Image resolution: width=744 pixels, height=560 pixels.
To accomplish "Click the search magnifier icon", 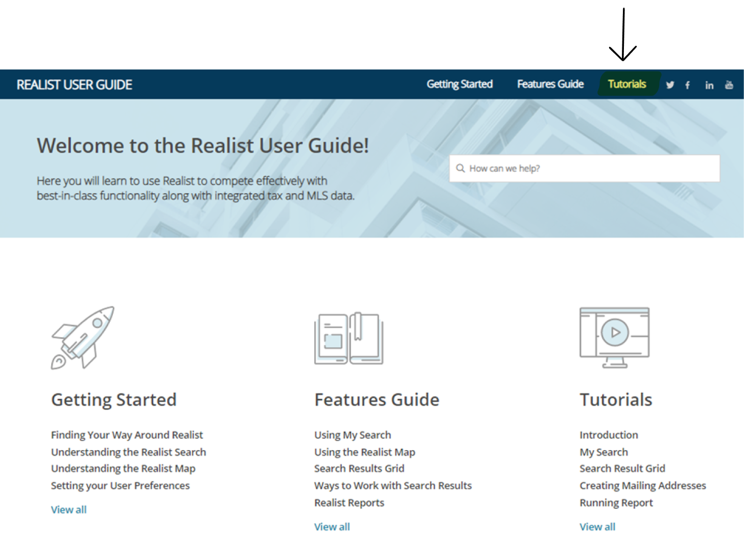I will 460,168.
